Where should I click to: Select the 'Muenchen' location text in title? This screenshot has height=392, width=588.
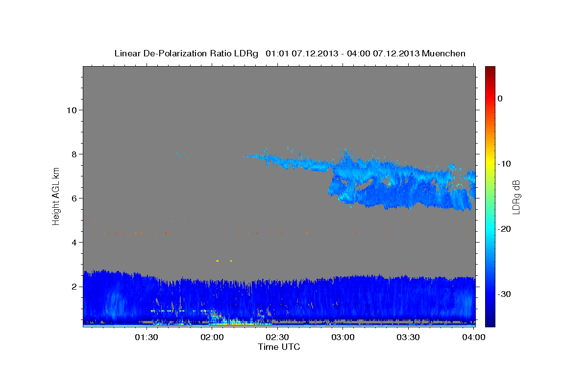[443, 53]
